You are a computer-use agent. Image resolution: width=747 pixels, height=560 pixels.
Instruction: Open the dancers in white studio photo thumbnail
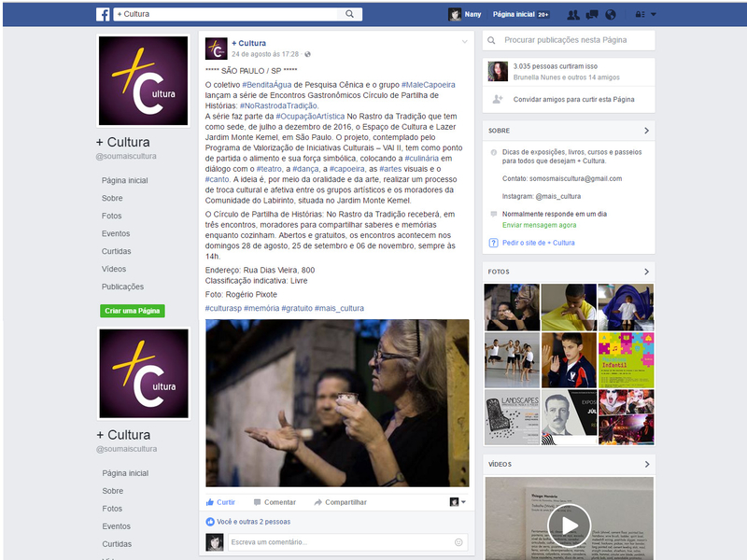[512, 360]
